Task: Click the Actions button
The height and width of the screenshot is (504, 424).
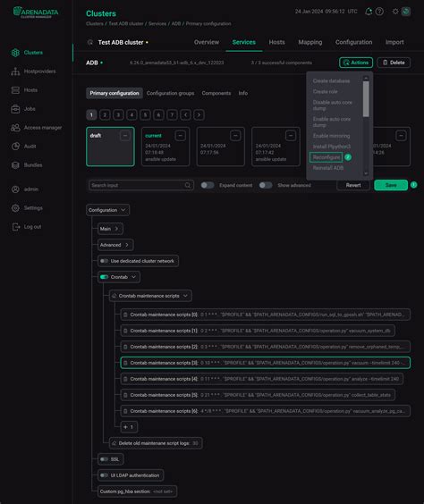Action: point(356,63)
